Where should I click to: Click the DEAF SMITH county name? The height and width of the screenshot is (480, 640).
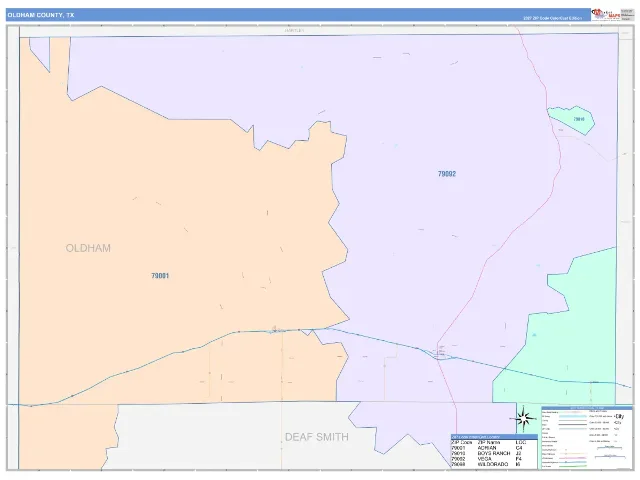(317, 437)
